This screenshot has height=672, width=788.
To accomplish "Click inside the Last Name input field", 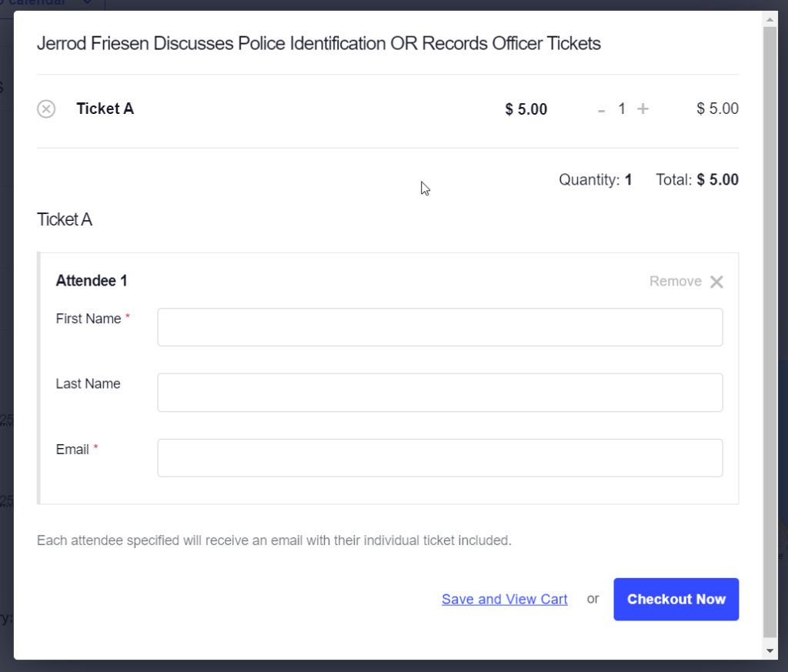I will [x=439, y=393].
